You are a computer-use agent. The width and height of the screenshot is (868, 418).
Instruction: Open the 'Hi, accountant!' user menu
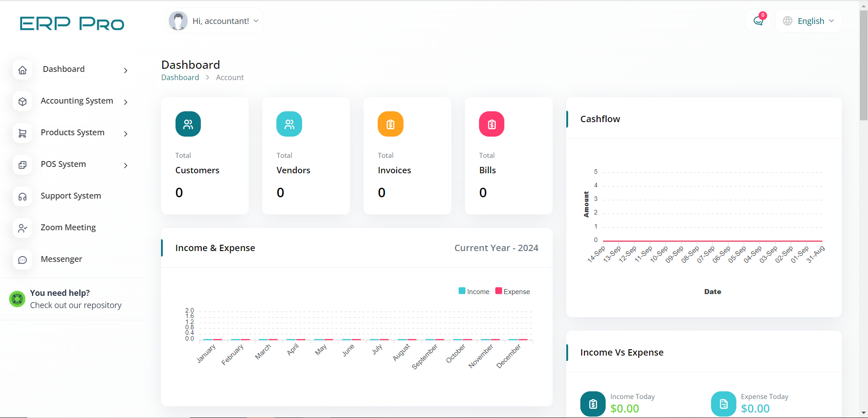(x=214, y=21)
